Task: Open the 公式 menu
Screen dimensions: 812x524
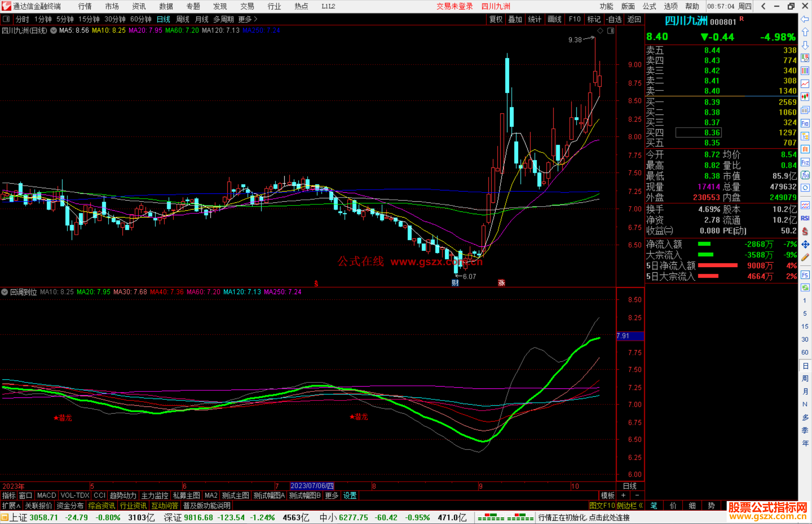Action: 649,6
